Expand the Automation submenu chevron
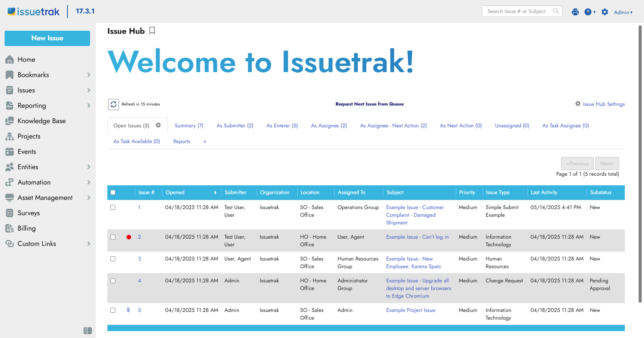The width and height of the screenshot is (644, 338). (x=89, y=182)
